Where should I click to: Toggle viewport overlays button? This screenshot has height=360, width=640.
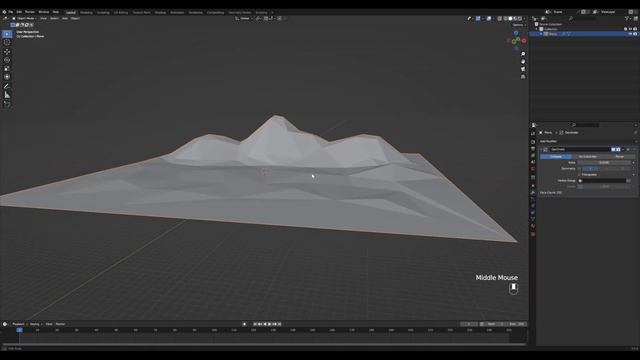(x=489, y=18)
